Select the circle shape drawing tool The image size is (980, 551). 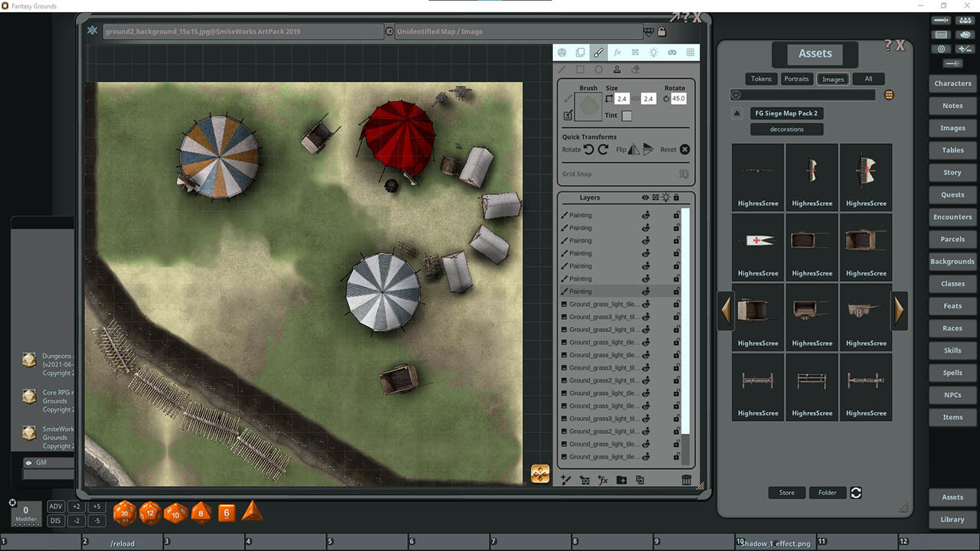click(x=599, y=70)
